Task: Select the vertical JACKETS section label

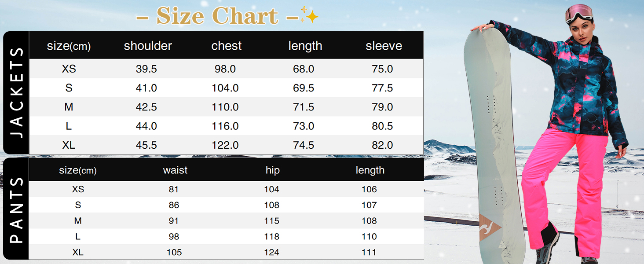Action: pos(16,92)
